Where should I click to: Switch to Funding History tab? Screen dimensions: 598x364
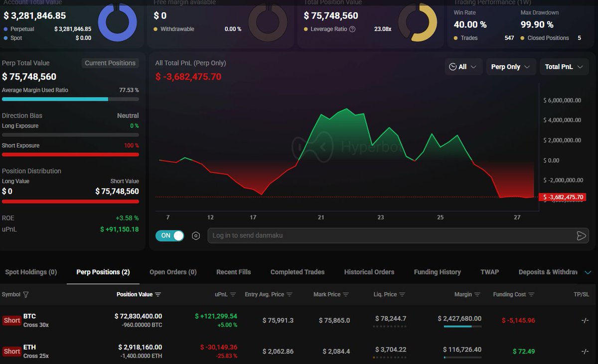pos(438,272)
